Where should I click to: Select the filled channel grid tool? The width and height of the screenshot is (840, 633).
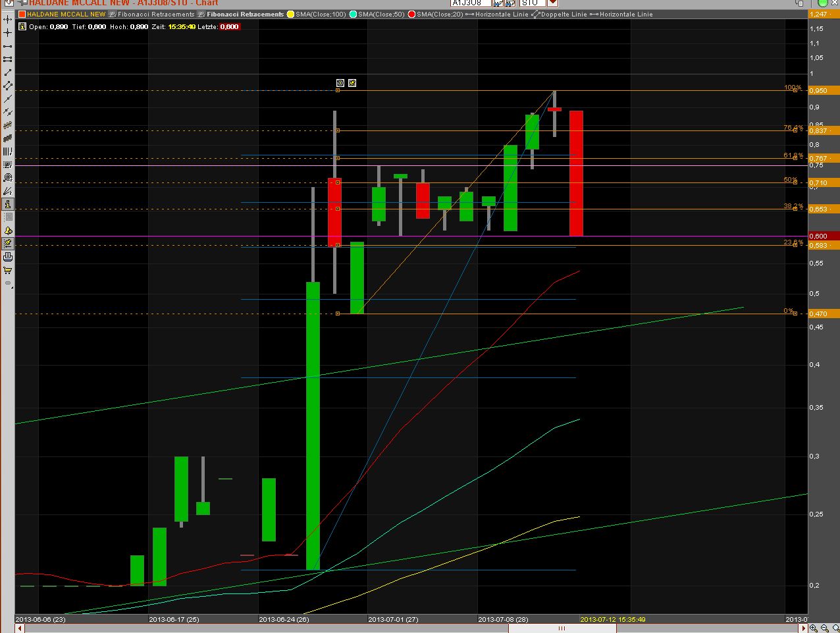(x=8, y=138)
